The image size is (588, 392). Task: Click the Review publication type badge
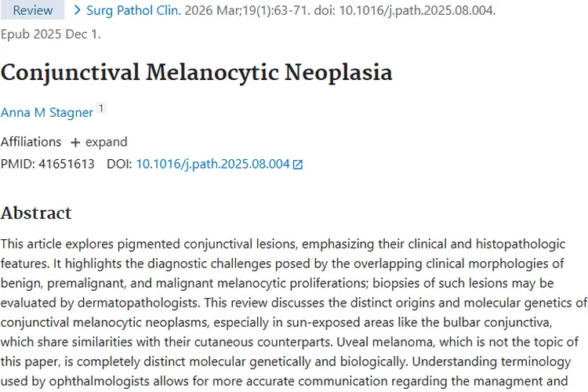tap(33, 11)
